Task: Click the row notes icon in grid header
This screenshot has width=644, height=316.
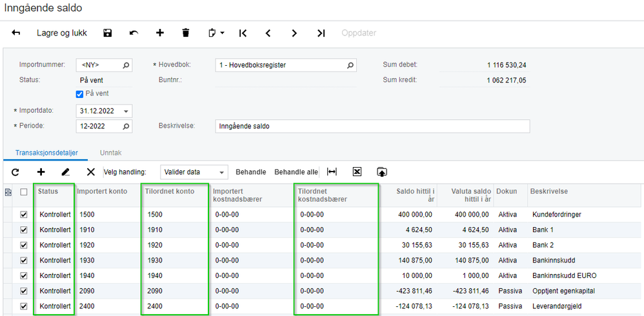Action: point(8,192)
